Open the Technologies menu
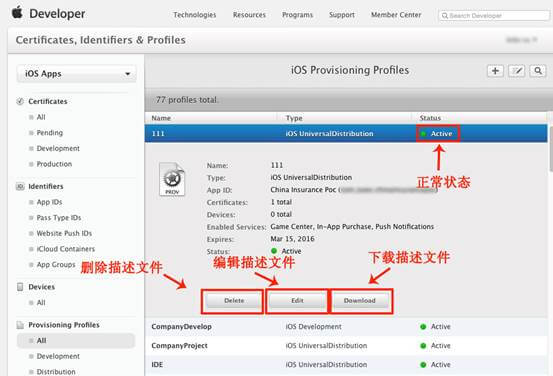This screenshot has width=553, height=376. tap(195, 15)
